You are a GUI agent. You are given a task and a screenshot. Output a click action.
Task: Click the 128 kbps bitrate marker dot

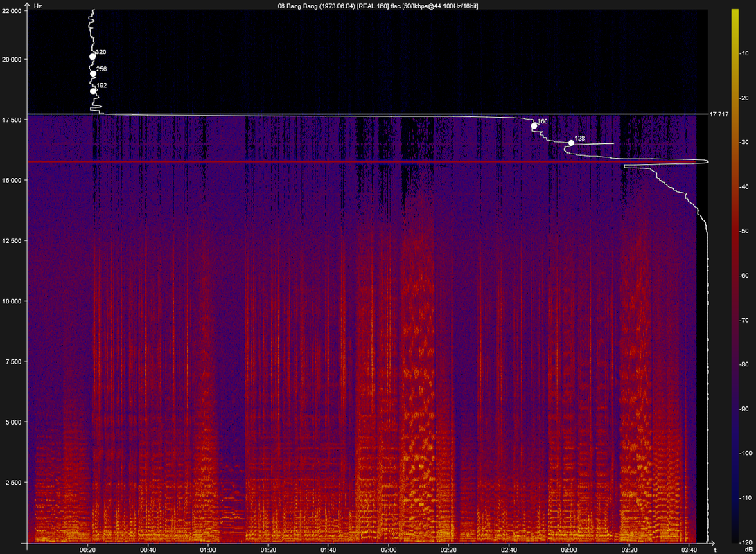pyautogui.click(x=572, y=143)
